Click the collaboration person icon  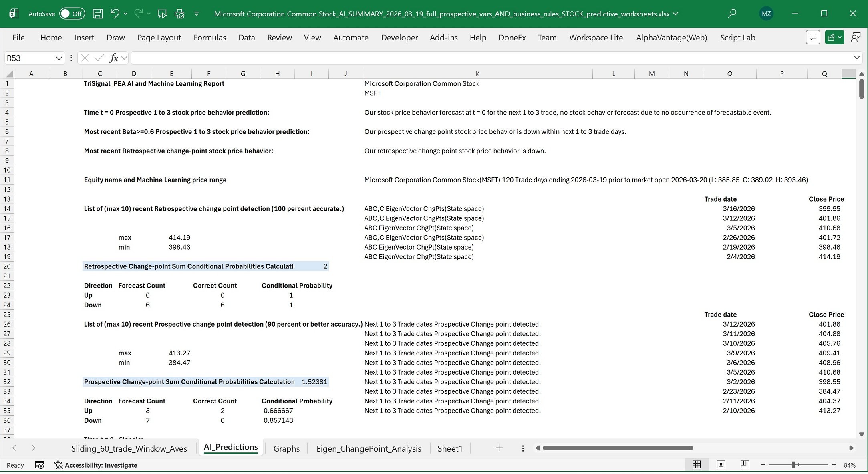(x=856, y=38)
